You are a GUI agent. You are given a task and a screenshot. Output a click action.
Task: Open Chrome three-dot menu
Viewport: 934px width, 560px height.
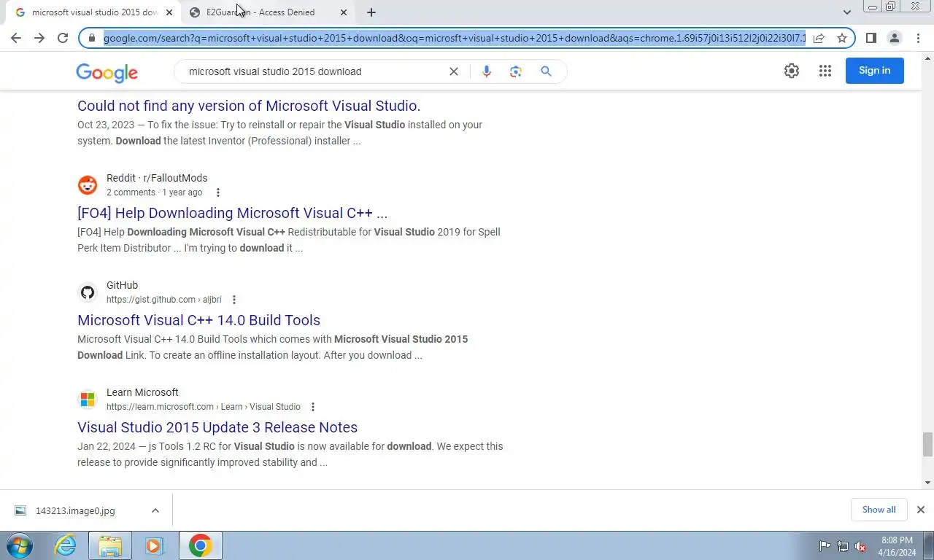click(918, 38)
